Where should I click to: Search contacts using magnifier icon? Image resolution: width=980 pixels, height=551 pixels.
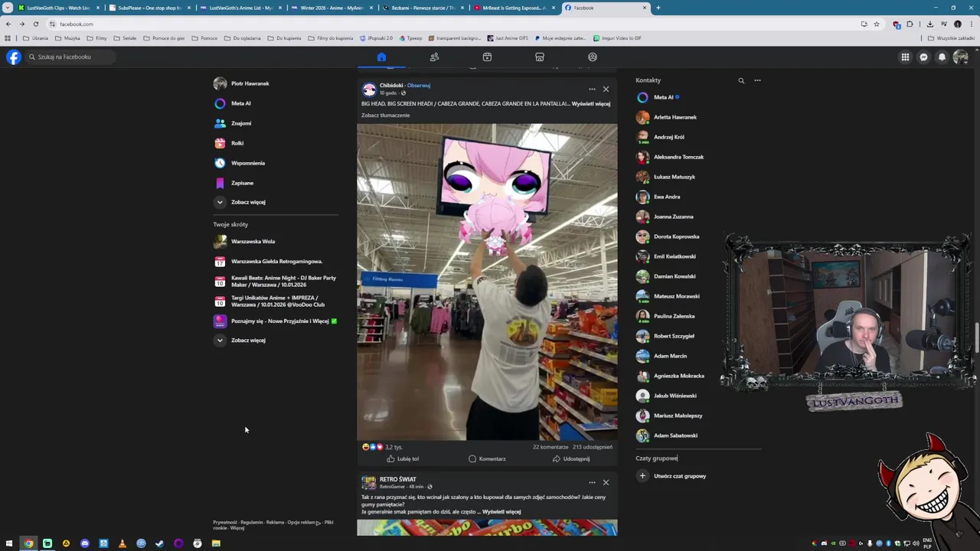741,80
